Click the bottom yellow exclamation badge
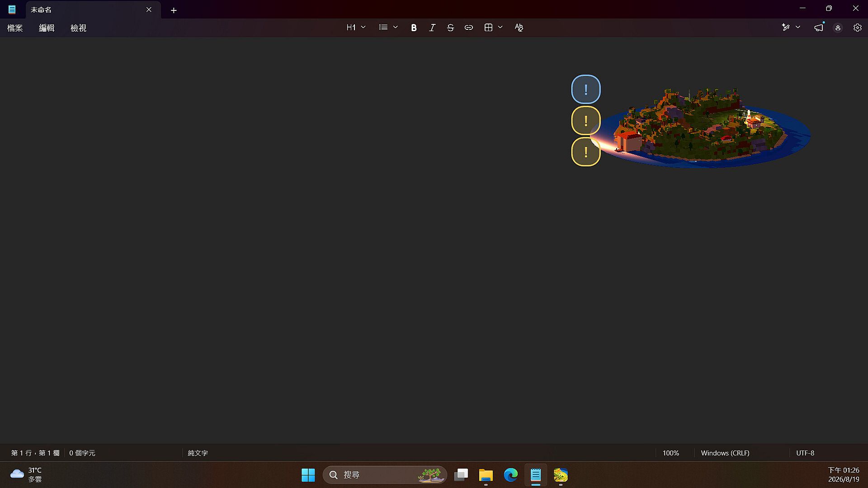868x488 pixels. pos(586,152)
